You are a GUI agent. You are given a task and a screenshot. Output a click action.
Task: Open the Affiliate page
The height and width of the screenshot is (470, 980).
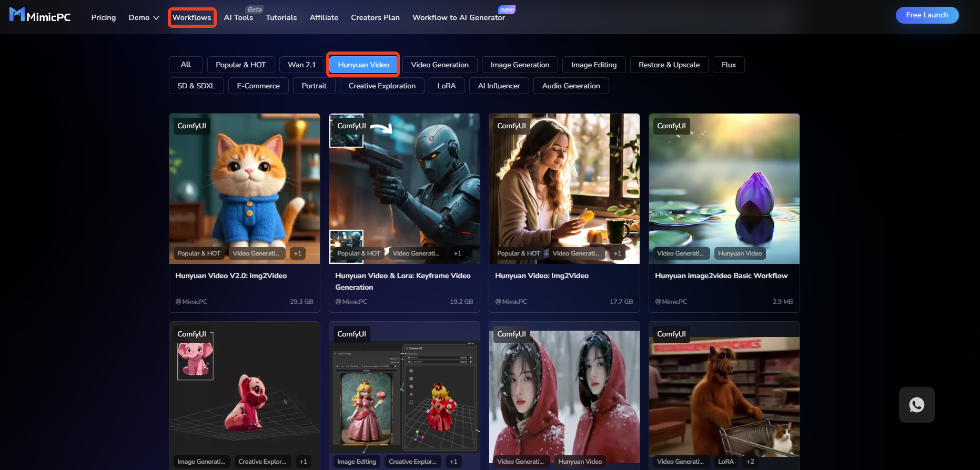(x=324, y=17)
